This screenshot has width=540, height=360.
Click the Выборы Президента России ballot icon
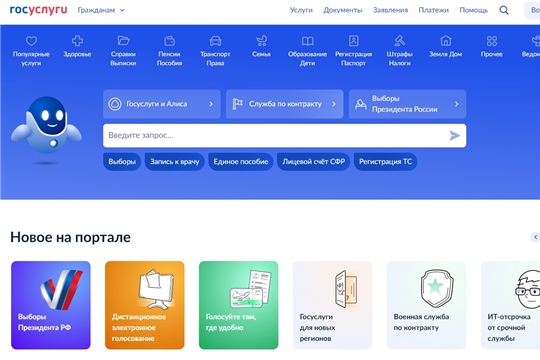(361, 104)
